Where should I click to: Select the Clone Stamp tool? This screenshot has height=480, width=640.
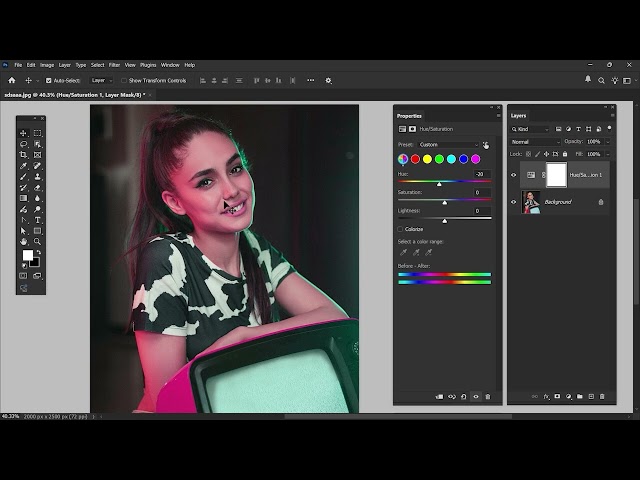point(38,177)
